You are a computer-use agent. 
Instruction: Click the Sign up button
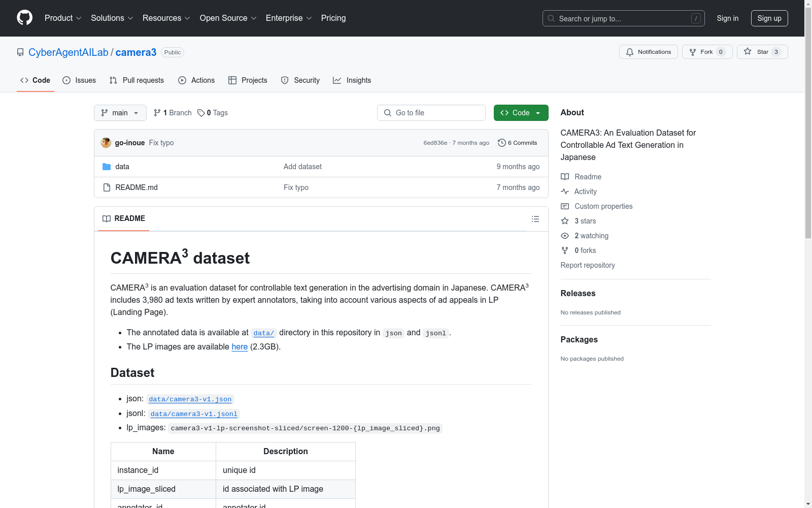(x=769, y=18)
